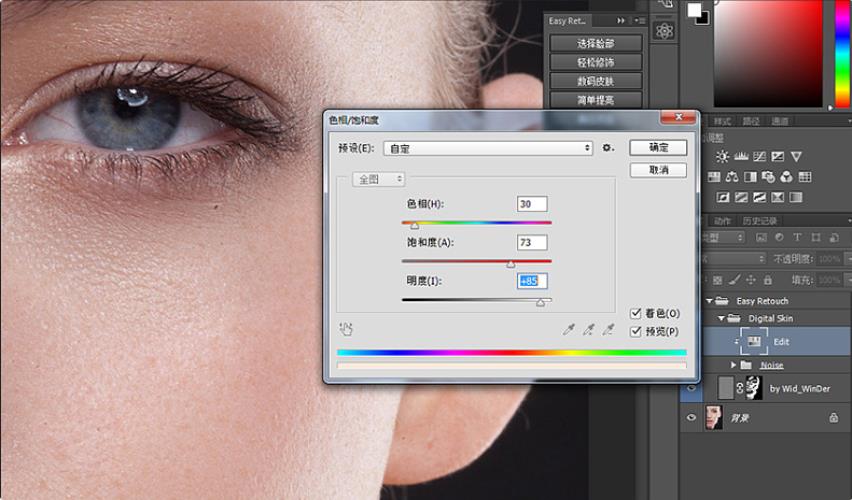The image size is (852, 500).
Task: Add a Selective Color adjustment
Action: tap(778, 197)
